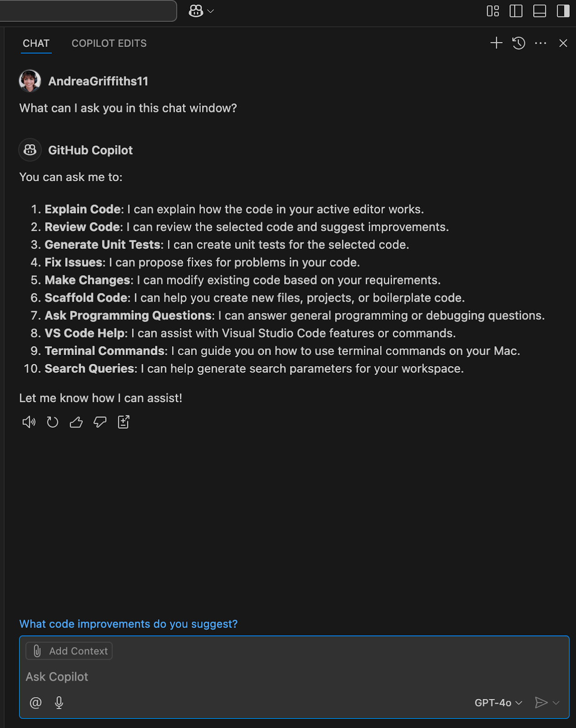Open the GPT-4o model picker dropdown
This screenshot has width=576, height=728.
498,703
